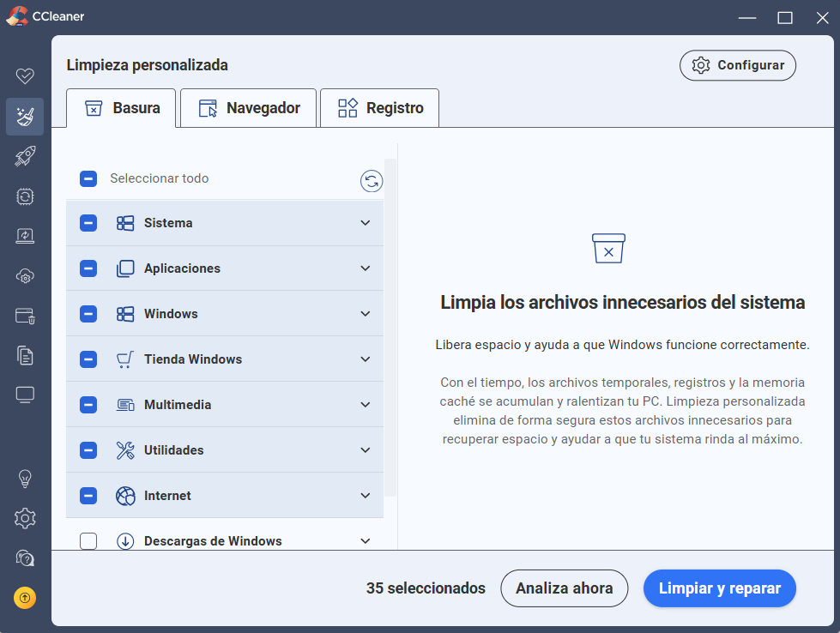Expand the Sistema category

click(366, 222)
